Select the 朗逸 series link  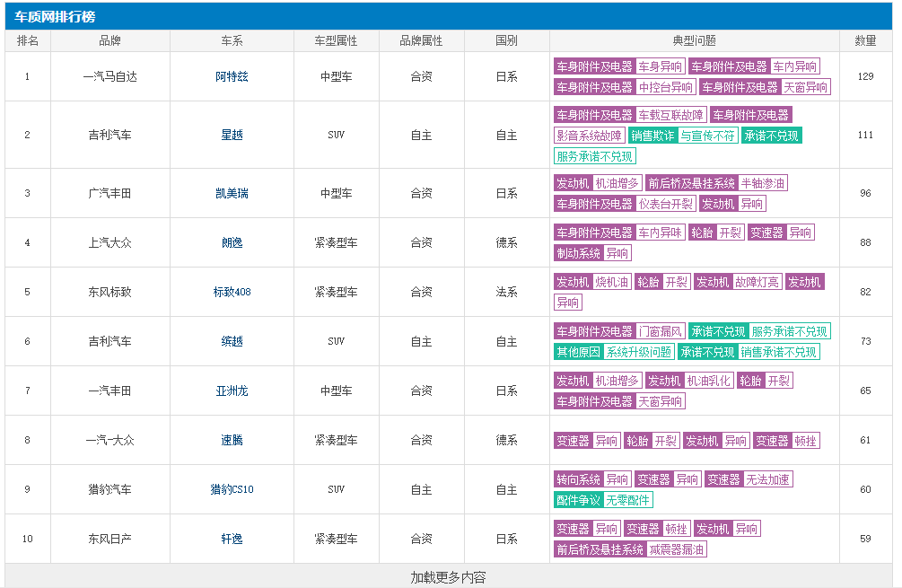coord(232,242)
